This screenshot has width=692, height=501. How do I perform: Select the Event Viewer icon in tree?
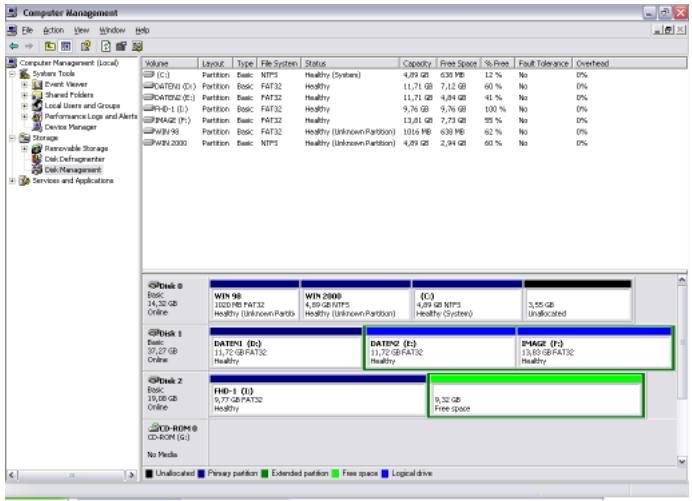pos(37,84)
